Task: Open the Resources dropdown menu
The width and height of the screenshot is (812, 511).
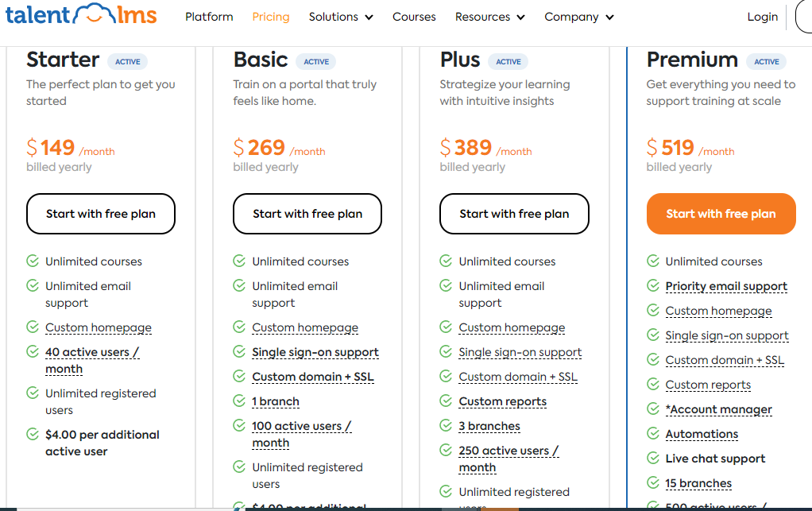Action: click(x=490, y=17)
